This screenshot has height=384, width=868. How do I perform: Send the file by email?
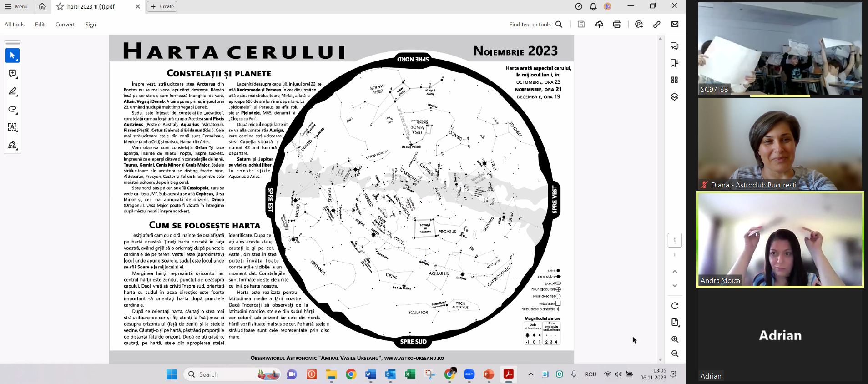(x=675, y=25)
